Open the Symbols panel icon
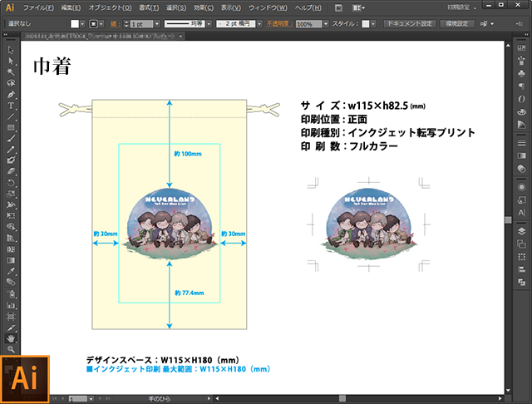The image size is (532, 404). [x=521, y=73]
